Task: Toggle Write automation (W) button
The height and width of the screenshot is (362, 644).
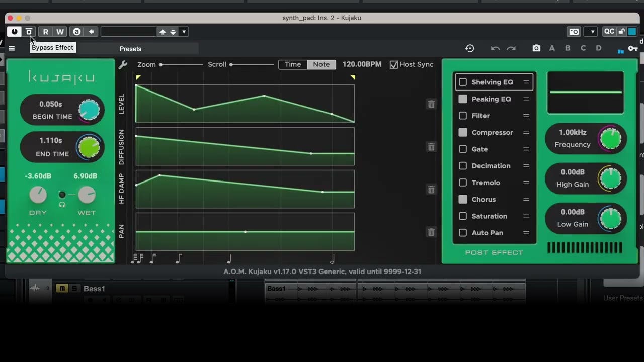Action: [60, 32]
